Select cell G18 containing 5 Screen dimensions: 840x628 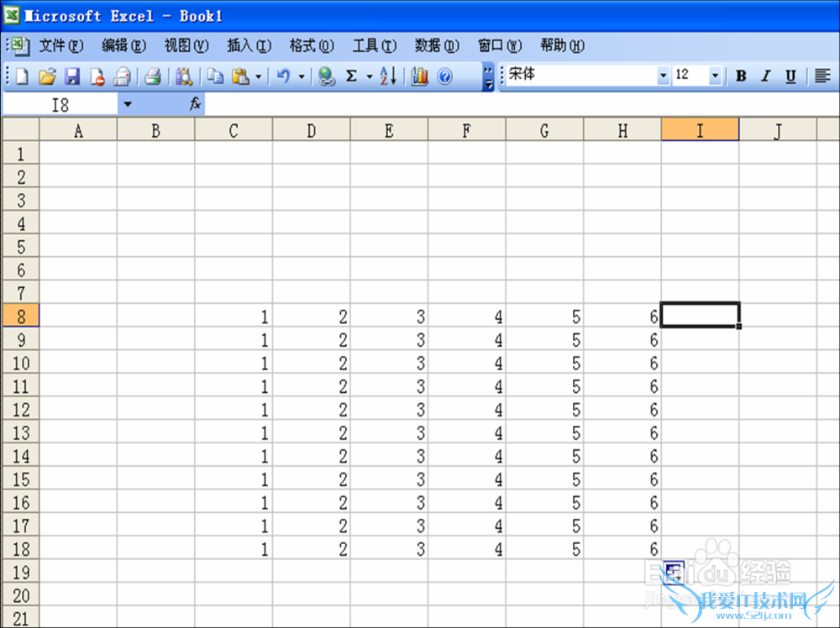tap(545, 549)
